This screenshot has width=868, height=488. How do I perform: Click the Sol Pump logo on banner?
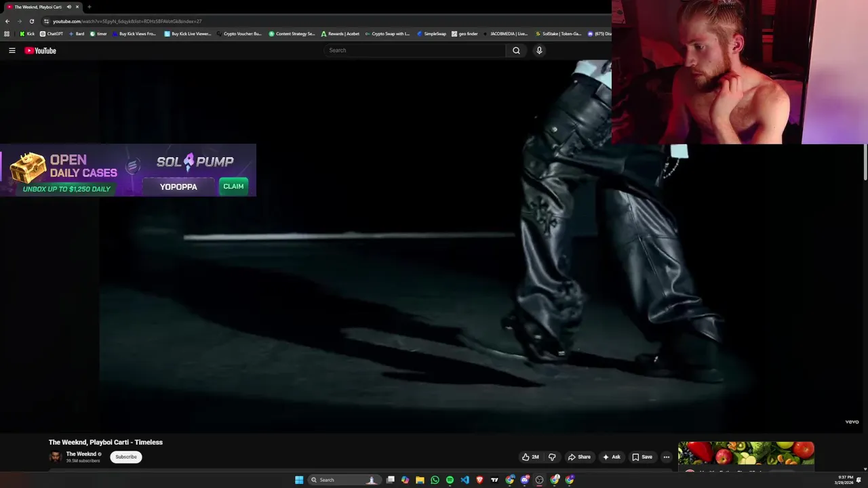pyautogui.click(x=195, y=161)
